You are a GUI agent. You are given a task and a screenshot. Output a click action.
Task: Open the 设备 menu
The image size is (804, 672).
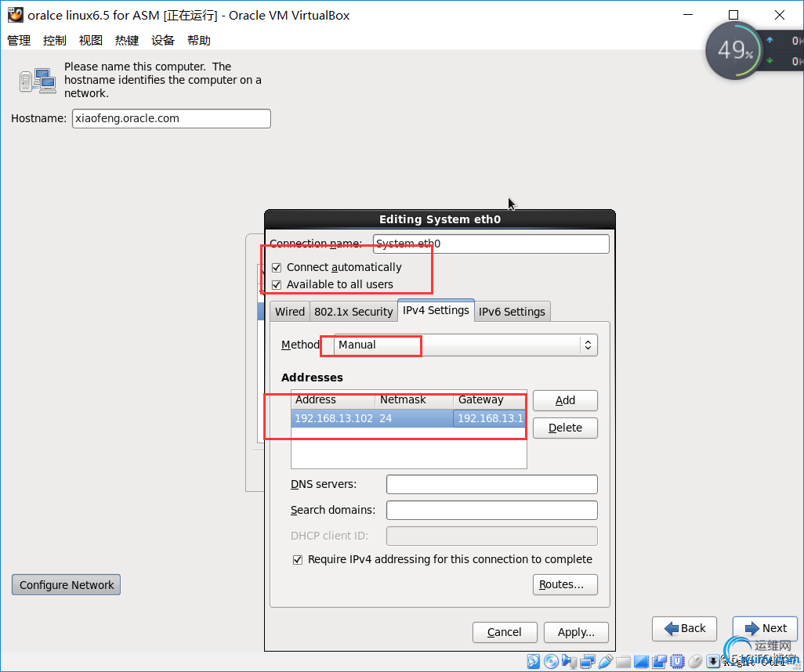coord(163,41)
